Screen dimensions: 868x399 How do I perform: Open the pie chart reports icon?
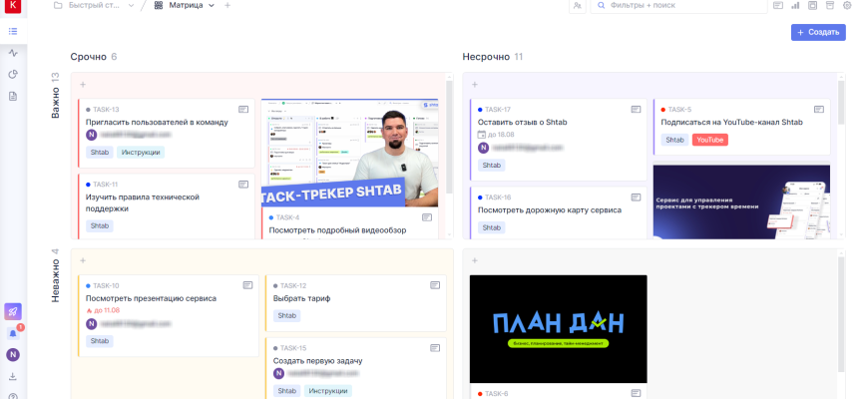pyautogui.click(x=13, y=74)
